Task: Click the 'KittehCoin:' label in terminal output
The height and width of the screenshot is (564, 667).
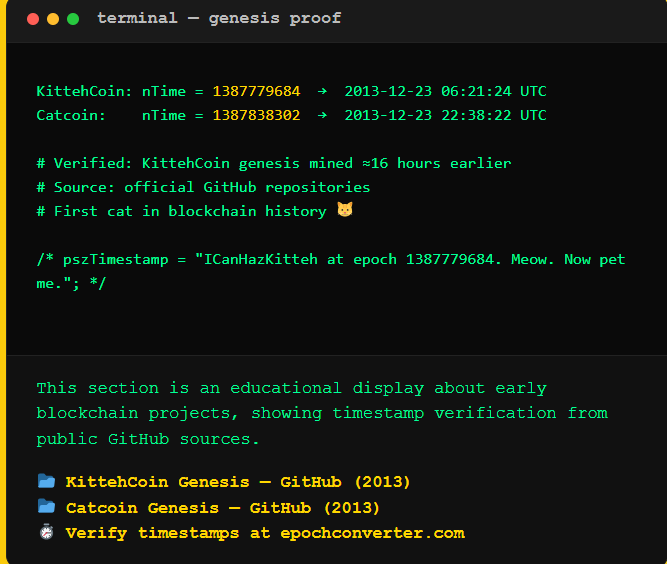Action: 84,91
